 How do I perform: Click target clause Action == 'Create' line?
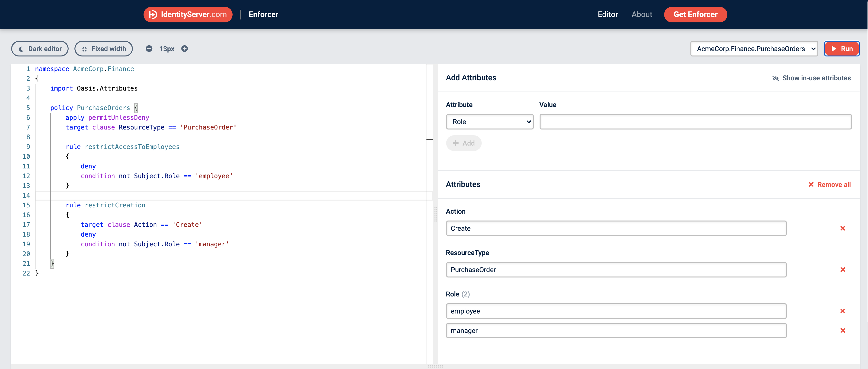point(141,225)
